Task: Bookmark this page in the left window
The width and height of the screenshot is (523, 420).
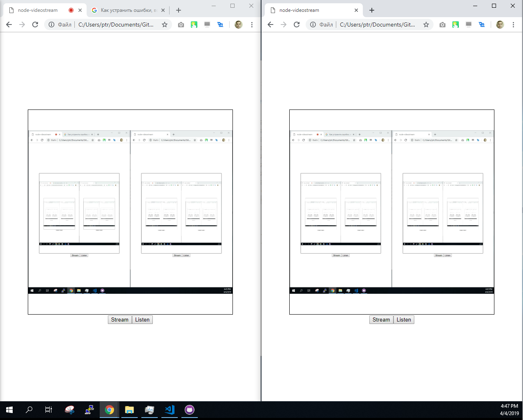Action: pos(165,25)
